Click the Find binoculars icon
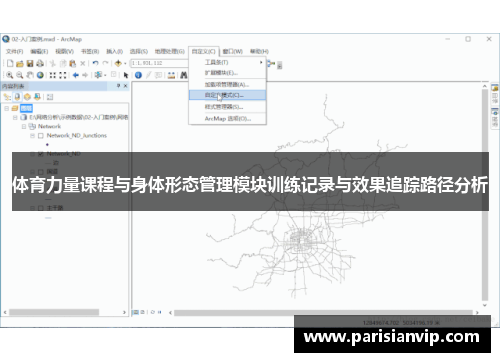Image resolution: width=500 pixels, height=362 pixels. pyautogui.click(x=184, y=75)
